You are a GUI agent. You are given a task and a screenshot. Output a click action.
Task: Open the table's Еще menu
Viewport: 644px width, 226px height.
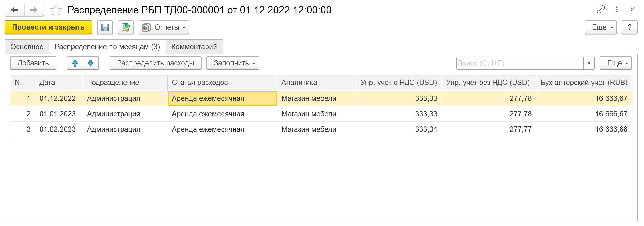pos(615,63)
